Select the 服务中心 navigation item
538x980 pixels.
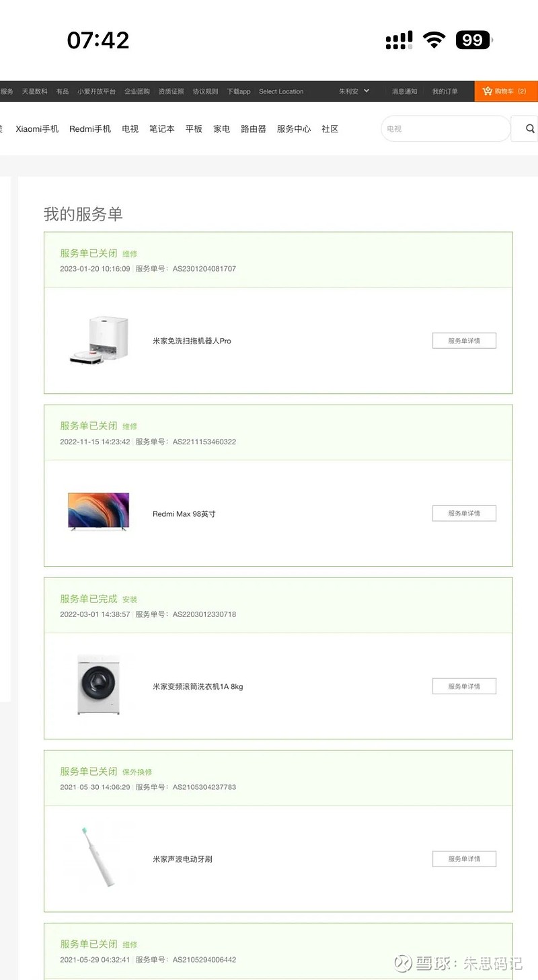click(294, 129)
